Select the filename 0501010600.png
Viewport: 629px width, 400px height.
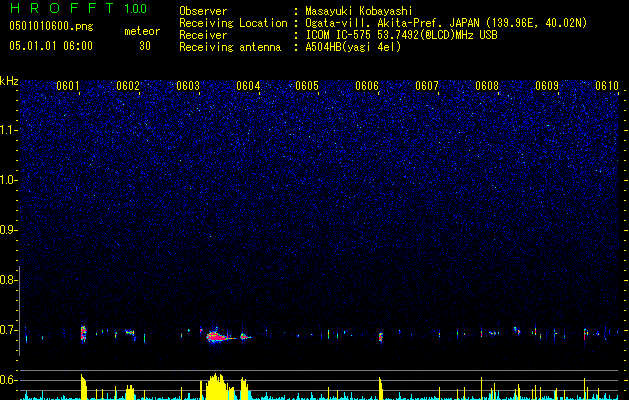click(x=51, y=27)
